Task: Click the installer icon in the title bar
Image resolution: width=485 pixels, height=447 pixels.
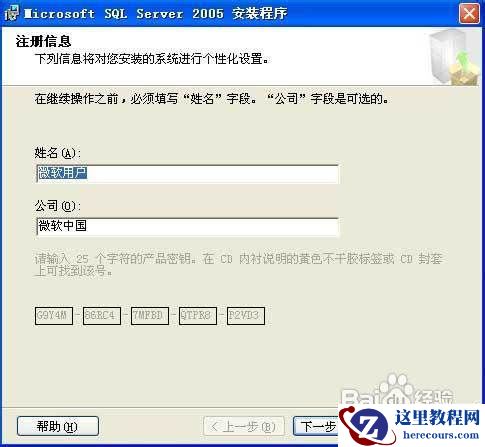Action: (x=12, y=13)
